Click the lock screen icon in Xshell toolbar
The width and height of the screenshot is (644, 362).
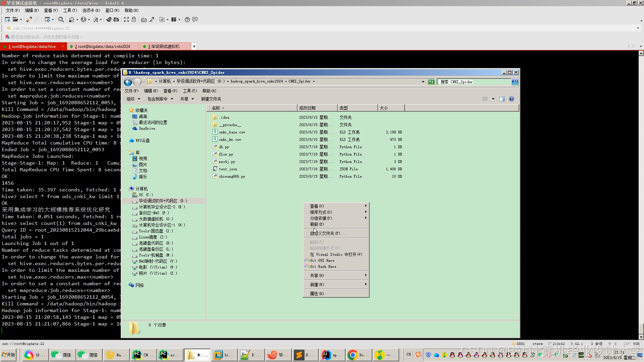pyautogui.click(x=134, y=19)
